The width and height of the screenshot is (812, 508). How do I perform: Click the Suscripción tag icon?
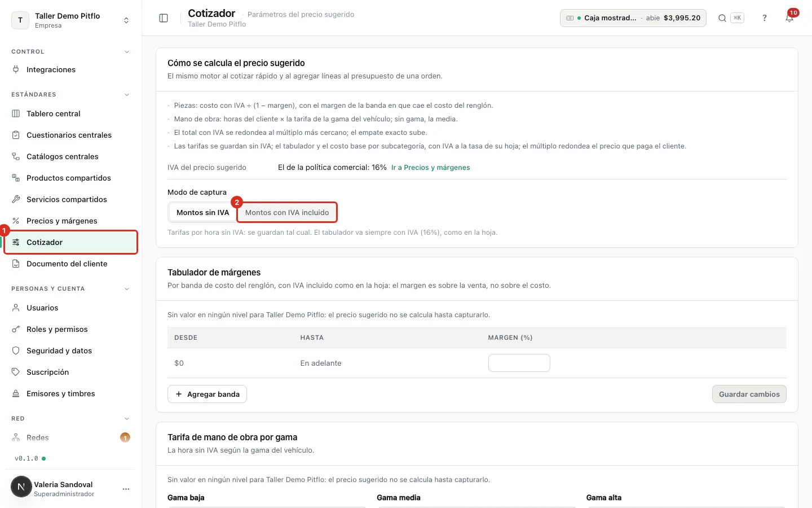16,372
